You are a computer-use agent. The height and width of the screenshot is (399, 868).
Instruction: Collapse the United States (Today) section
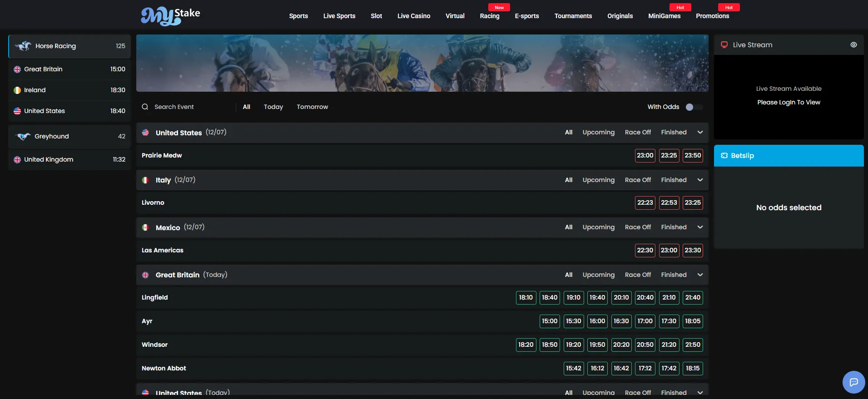click(700, 393)
